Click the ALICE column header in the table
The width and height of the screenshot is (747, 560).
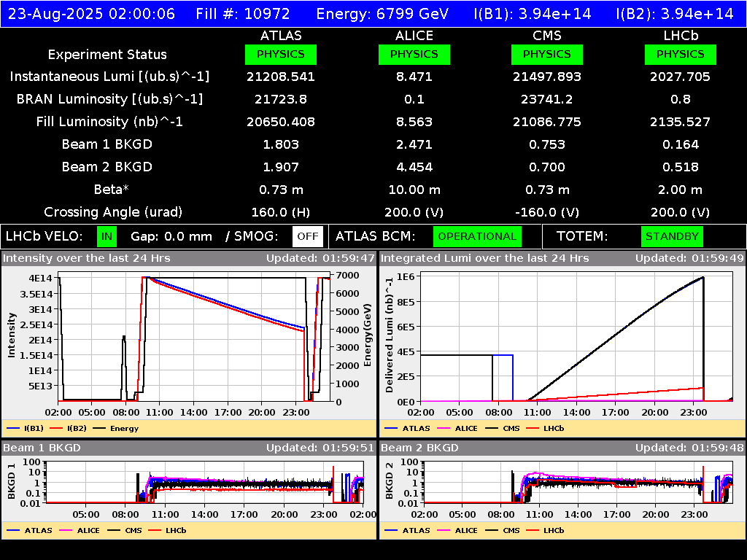414,36
